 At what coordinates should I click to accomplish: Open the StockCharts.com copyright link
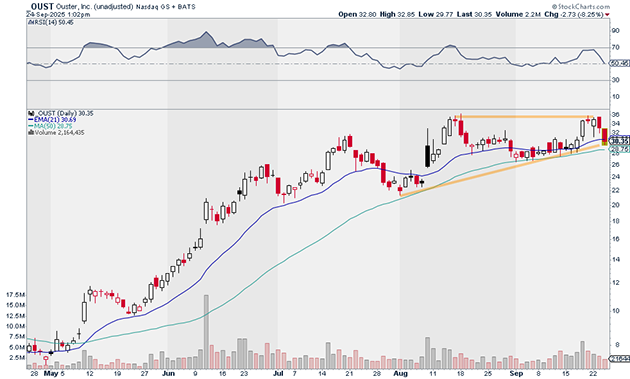[x=581, y=6]
